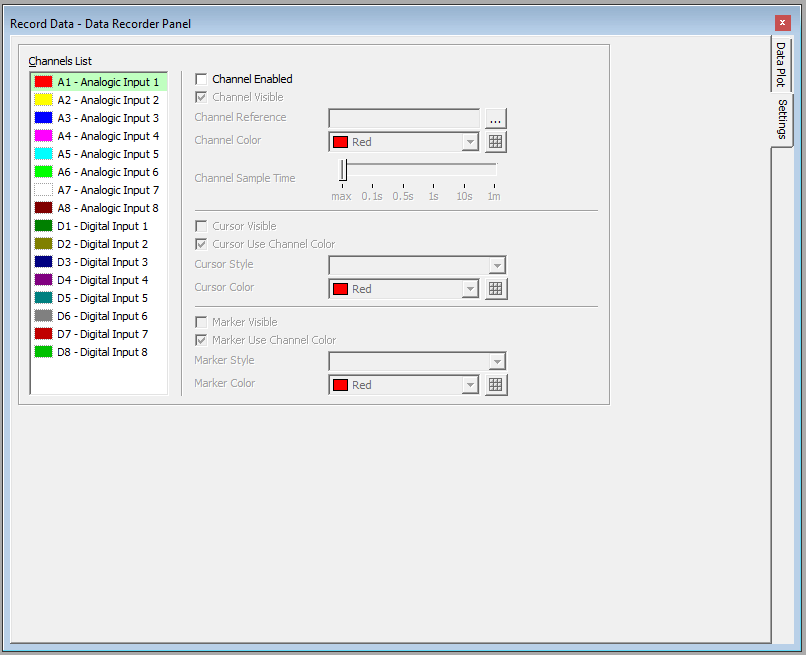The image size is (806, 655).
Task: Select the Settings tab
Action: tap(782, 120)
